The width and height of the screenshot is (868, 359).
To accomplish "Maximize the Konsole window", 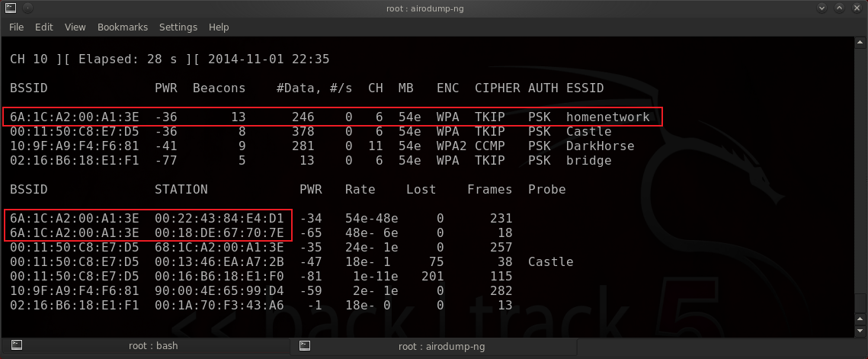I will (839, 8).
